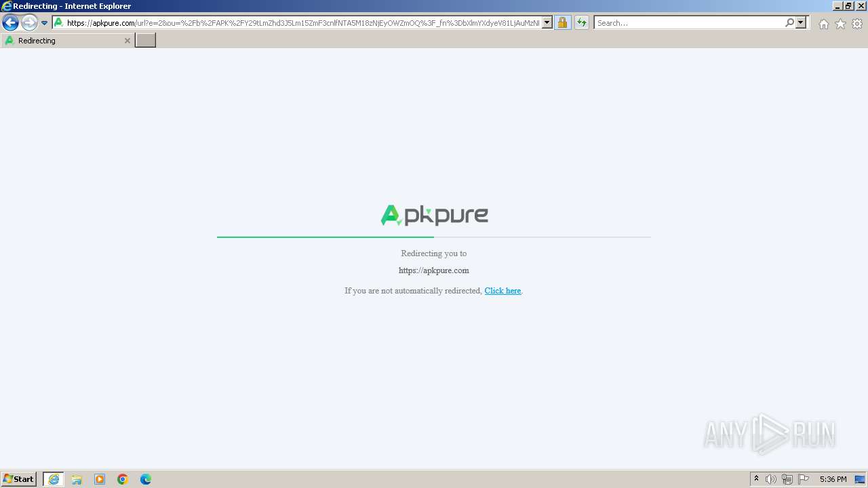Minimize the Internet Explorer window
Viewport: 868px width, 488px height.
click(837, 5)
